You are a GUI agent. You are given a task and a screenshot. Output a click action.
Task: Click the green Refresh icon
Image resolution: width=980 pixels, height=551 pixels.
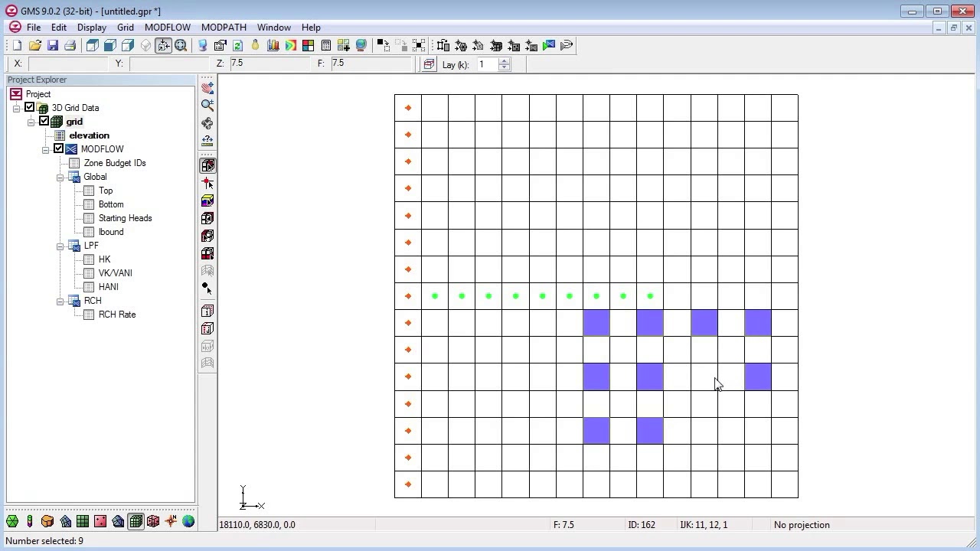[237, 46]
